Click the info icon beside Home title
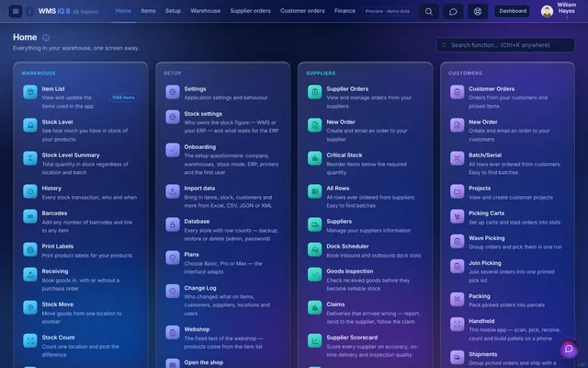Image resolution: width=588 pixels, height=368 pixels. coord(46,38)
